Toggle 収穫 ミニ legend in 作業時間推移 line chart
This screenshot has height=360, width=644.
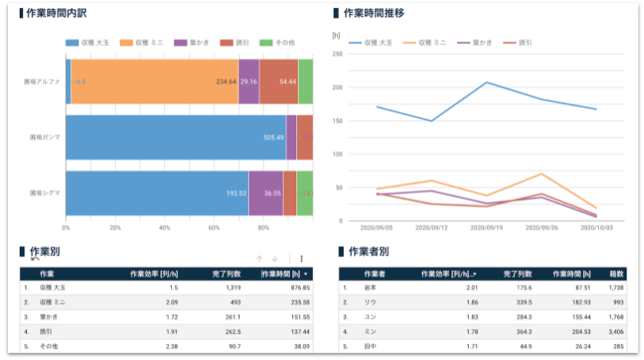click(x=420, y=42)
